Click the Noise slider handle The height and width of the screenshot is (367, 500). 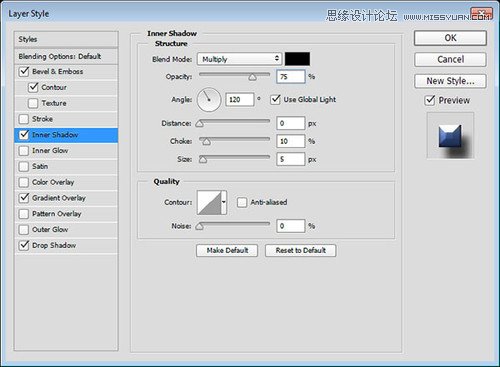tap(199, 227)
